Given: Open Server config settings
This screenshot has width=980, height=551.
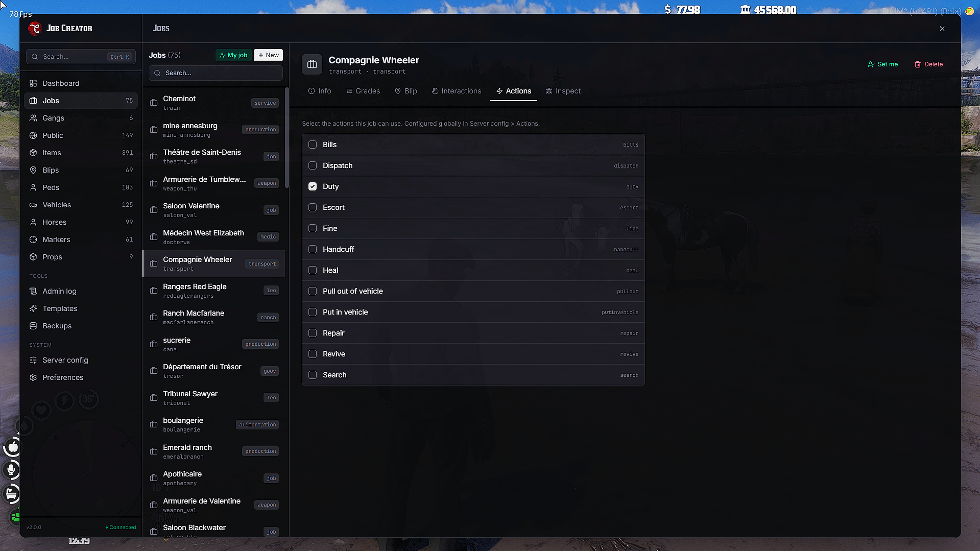Looking at the screenshot, I should pos(81,360).
